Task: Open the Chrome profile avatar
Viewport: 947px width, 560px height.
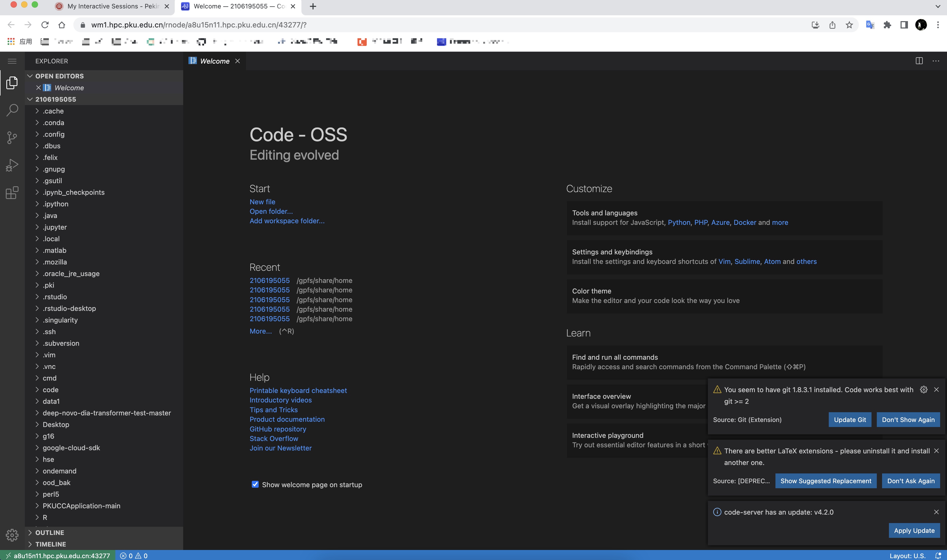Action: coord(921,25)
